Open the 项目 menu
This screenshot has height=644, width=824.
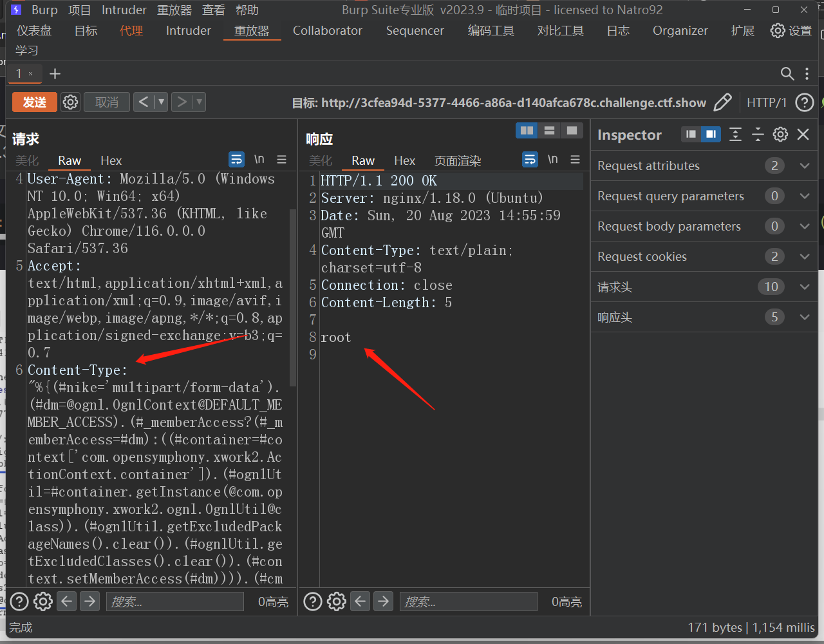(x=80, y=10)
